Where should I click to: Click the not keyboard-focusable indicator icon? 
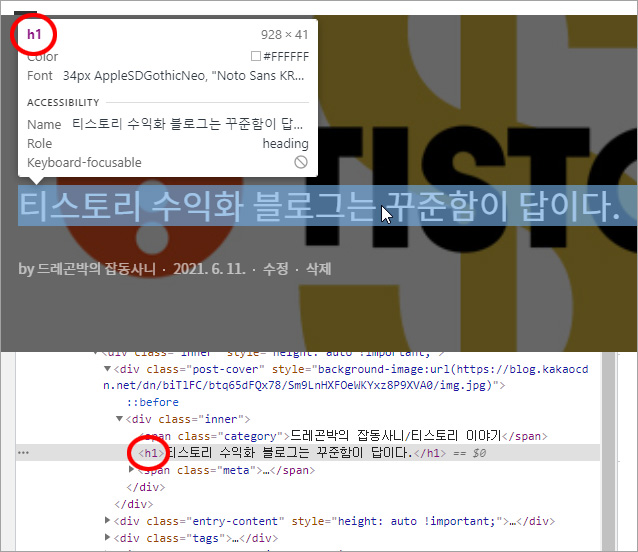click(301, 162)
